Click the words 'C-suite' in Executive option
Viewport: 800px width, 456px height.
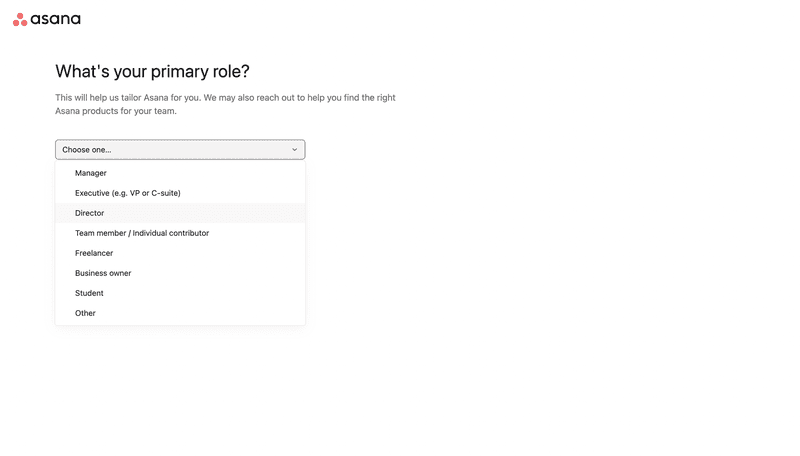[x=165, y=193]
